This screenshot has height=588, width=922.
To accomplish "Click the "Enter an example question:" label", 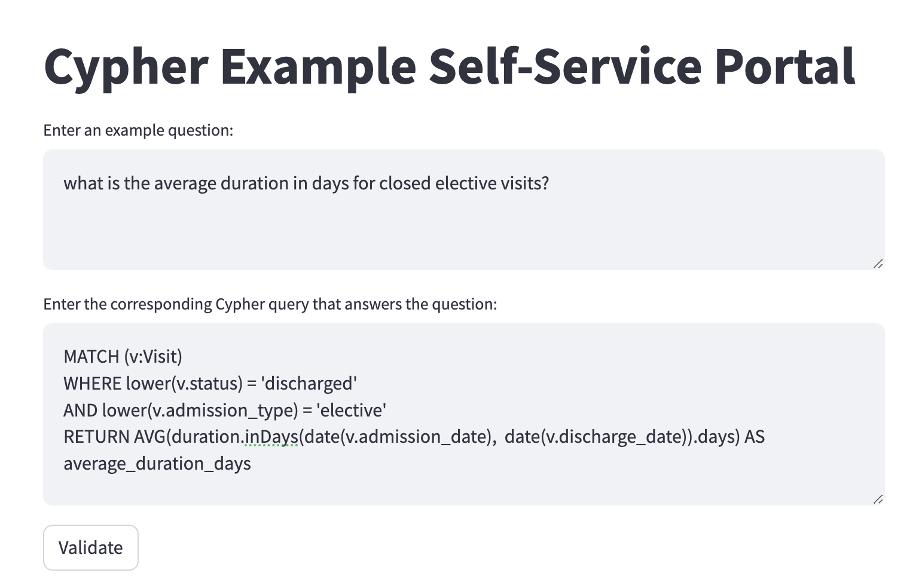I will (x=138, y=130).
